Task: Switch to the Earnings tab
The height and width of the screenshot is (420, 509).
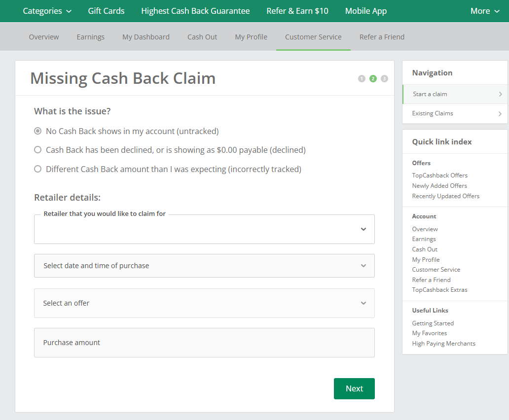Action: (90, 37)
